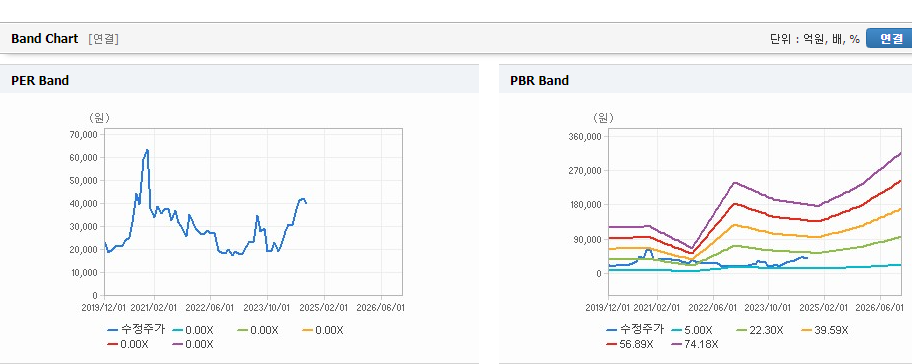Click the [연결] label beside Band Chart
The width and height of the screenshot is (912, 364).
pyautogui.click(x=104, y=39)
